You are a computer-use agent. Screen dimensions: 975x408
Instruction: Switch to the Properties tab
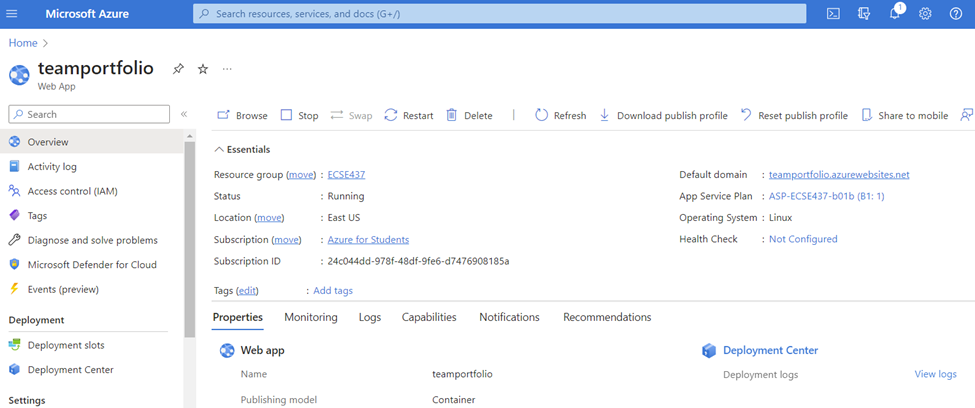238,317
